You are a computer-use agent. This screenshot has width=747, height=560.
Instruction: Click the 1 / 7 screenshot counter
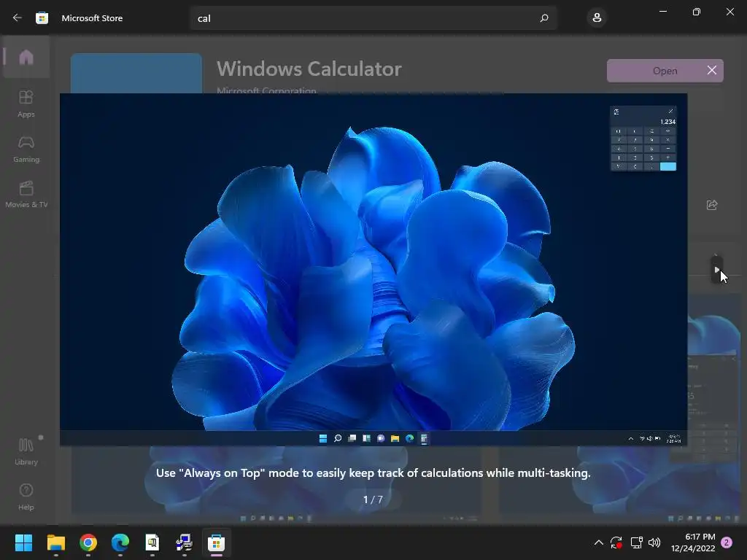coord(373,499)
